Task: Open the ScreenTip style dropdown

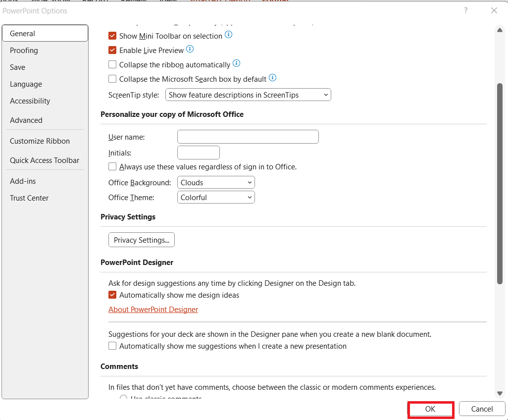Action: [x=248, y=95]
